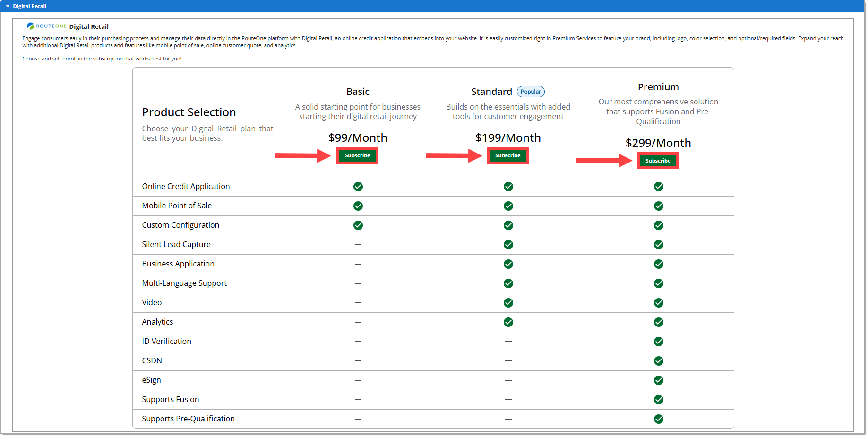This screenshot has width=868, height=437.
Task: Click Standard dash icon for CSDN row
Action: (x=508, y=361)
